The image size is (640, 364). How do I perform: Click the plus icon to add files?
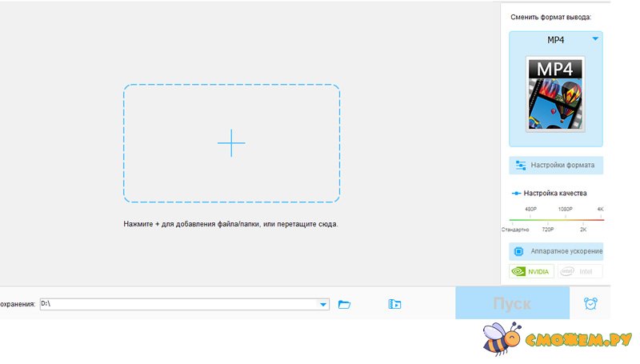click(231, 143)
